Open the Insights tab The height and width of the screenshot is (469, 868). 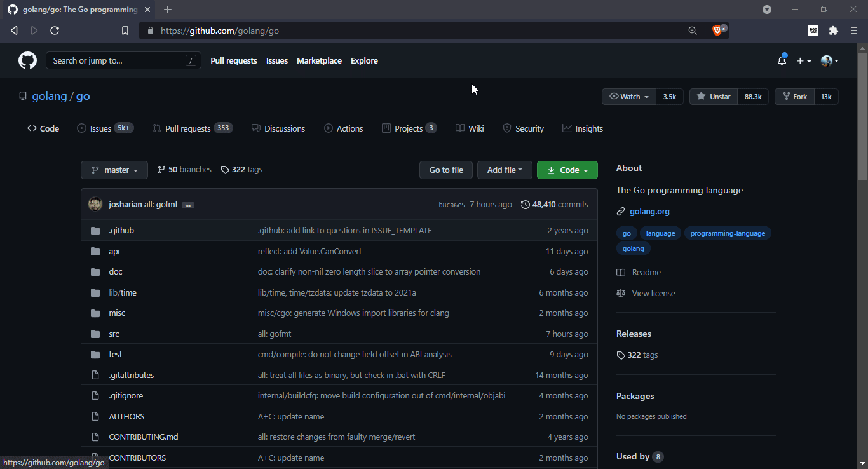click(x=583, y=128)
